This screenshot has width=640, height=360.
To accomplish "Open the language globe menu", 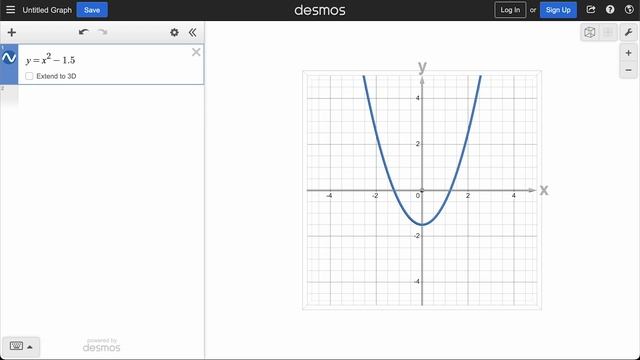I will click(629, 10).
